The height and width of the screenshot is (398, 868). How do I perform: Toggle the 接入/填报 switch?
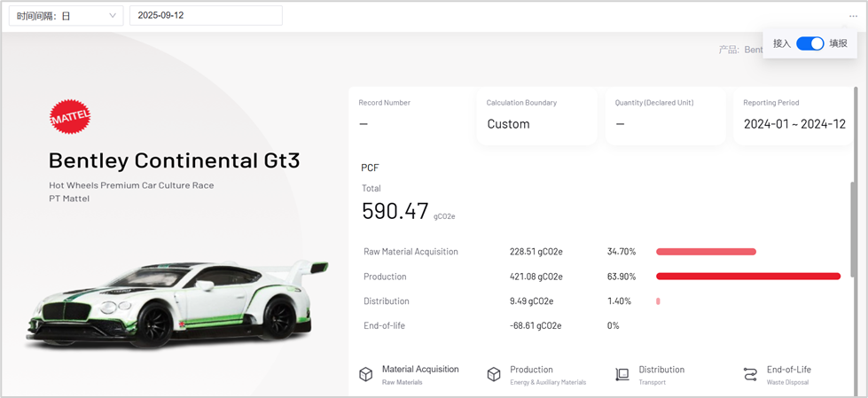click(809, 43)
